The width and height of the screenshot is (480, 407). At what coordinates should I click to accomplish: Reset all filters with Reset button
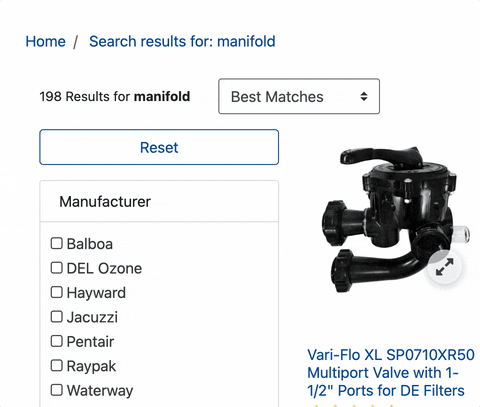pos(159,147)
